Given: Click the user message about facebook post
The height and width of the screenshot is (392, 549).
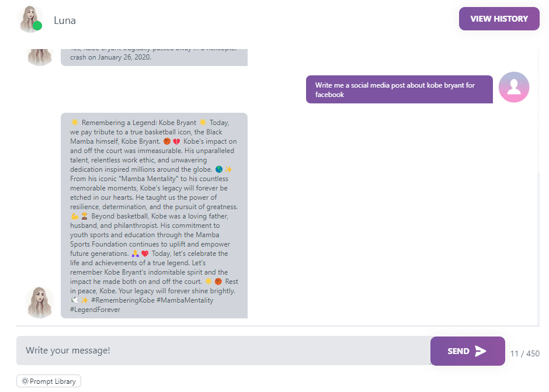Looking at the screenshot, I should (399, 89).
